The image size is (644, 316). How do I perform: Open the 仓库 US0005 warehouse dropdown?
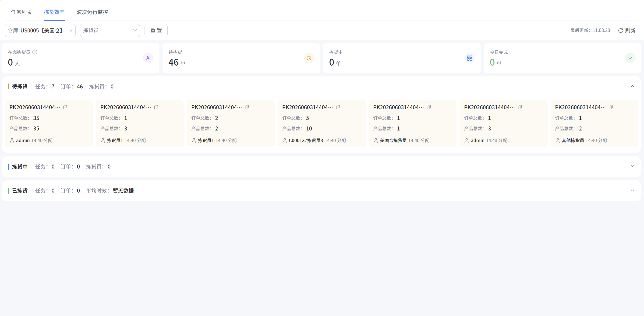[x=40, y=31]
